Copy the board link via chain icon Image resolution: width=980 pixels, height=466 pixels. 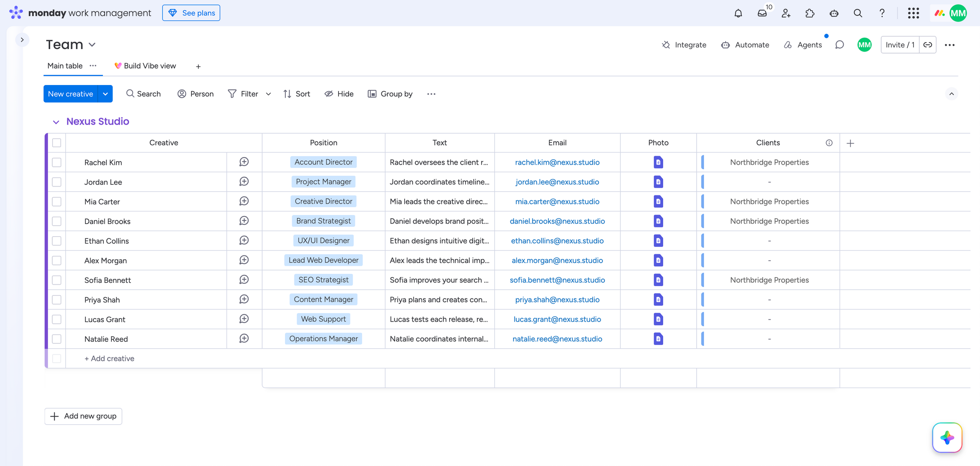tap(928, 45)
